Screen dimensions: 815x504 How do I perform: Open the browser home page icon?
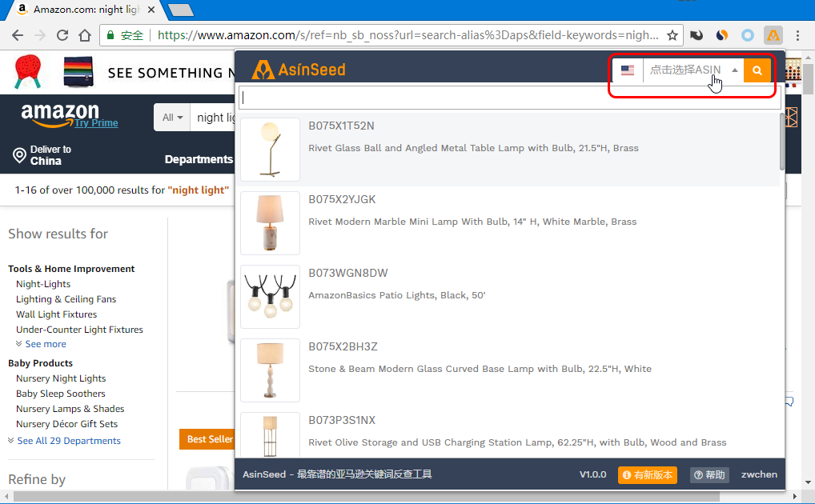tap(85, 35)
